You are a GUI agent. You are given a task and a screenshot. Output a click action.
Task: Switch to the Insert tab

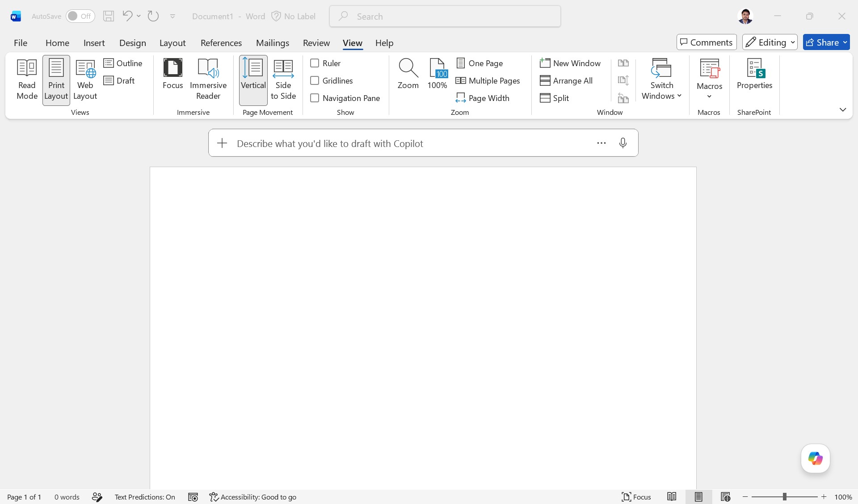point(94,42)
